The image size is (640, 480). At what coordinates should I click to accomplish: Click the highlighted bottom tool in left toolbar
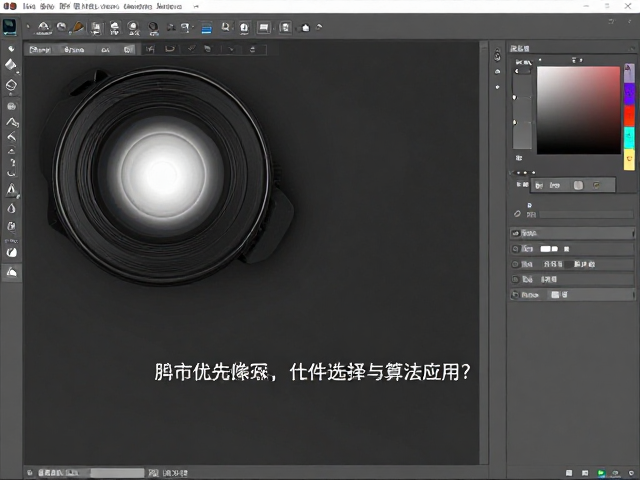click(x=11, y=271)
